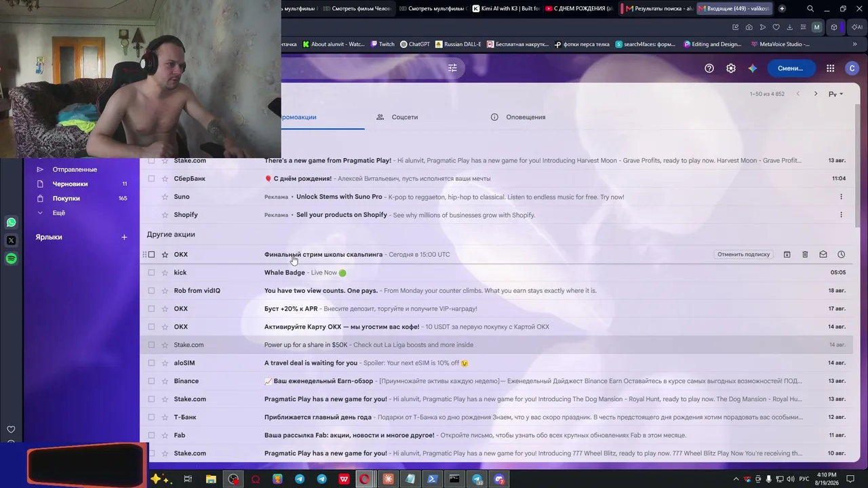This screenshot has height=488, width=868.
Task: Check the Binance email checkbox
Action: tap(151, 381)
